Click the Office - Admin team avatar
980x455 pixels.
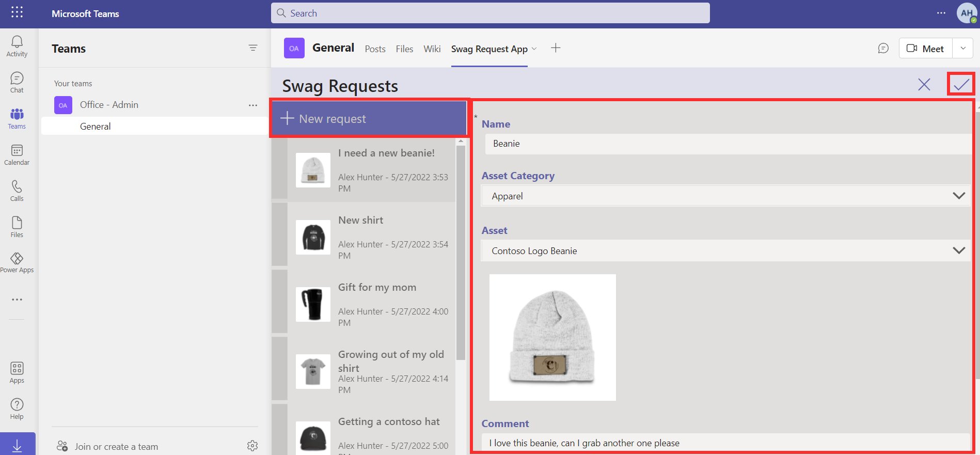tap(63, 105)
